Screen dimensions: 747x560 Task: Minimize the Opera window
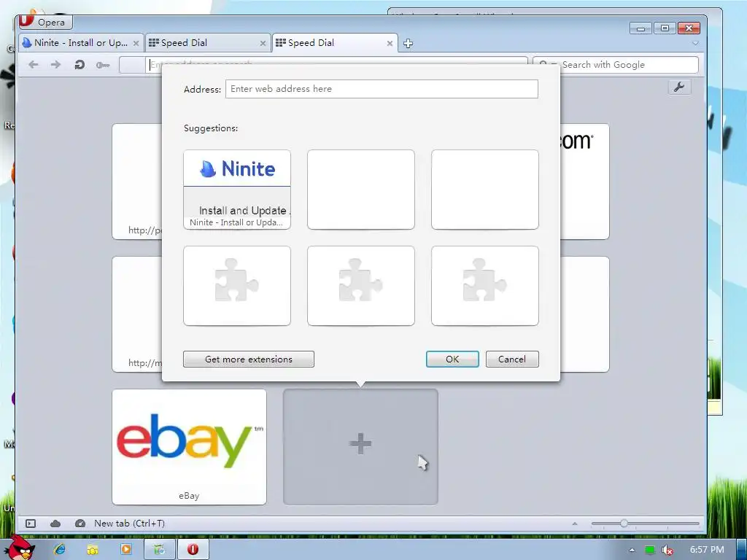[640, 28]
